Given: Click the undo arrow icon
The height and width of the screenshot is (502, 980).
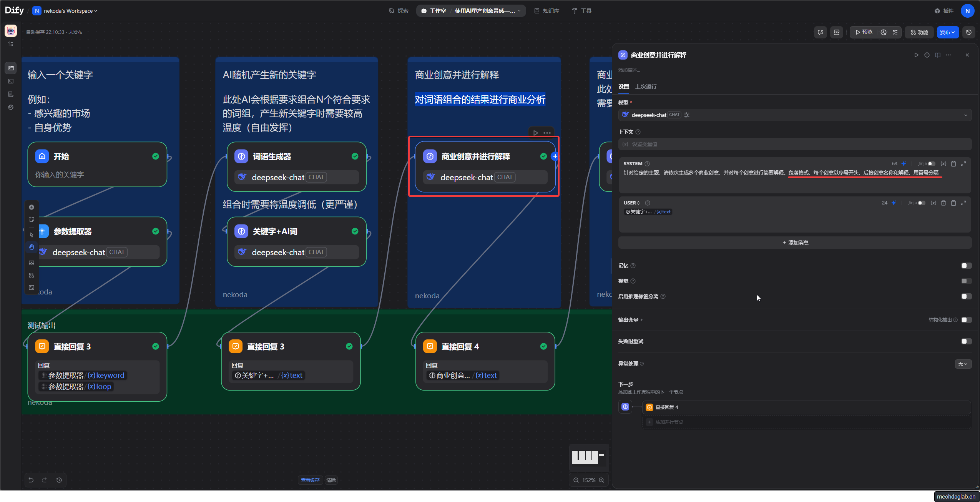Looking at the screenshot, I should 31,480.
